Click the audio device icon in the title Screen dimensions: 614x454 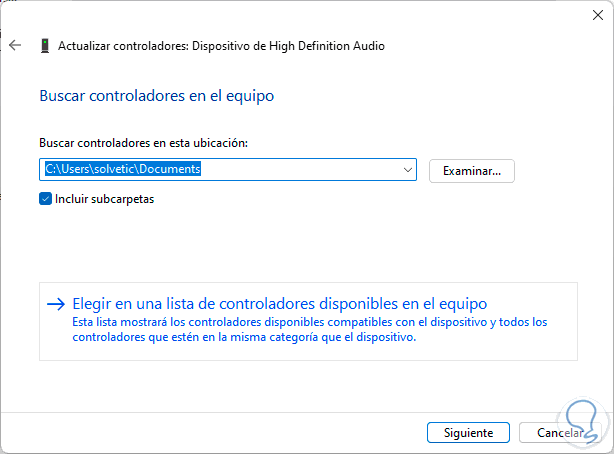click(x=45, y=46)
